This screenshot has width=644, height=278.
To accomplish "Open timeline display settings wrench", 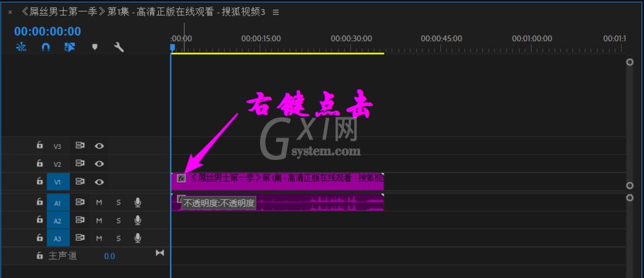I will point(119,47).
